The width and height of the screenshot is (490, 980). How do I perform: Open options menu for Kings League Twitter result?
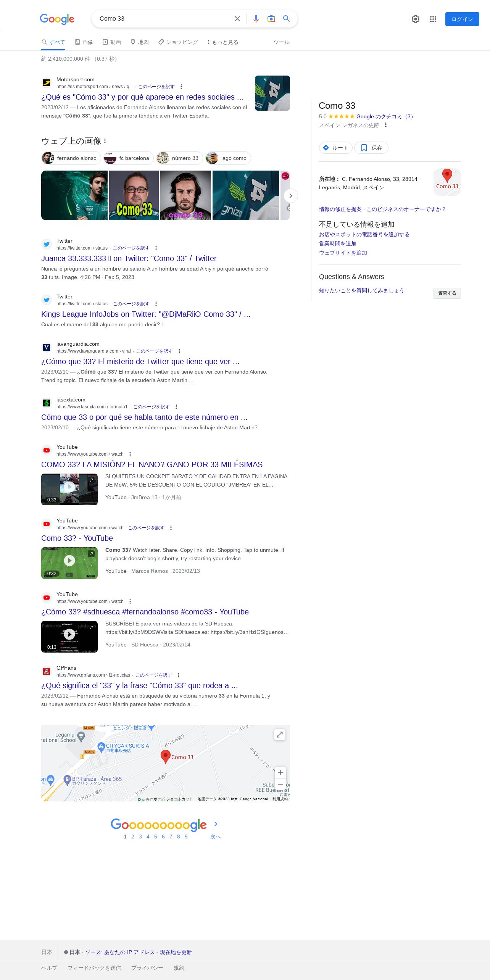tap(156, 304)
